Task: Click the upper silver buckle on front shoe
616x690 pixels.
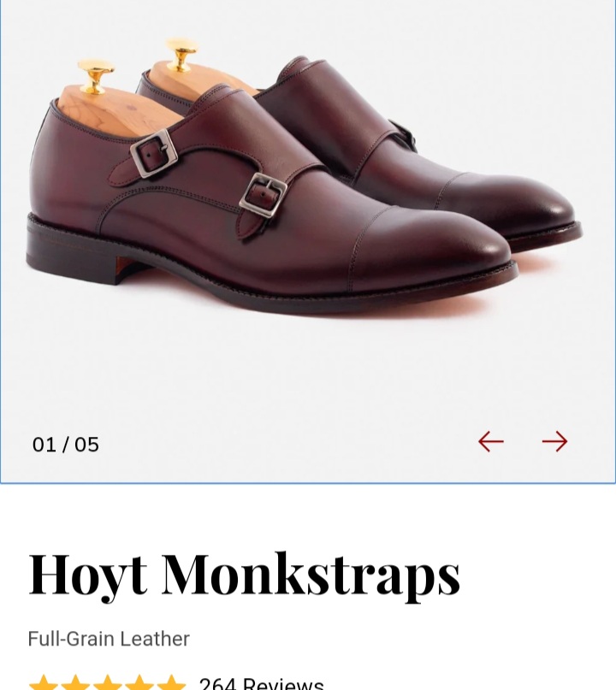Action: point(154,154)
